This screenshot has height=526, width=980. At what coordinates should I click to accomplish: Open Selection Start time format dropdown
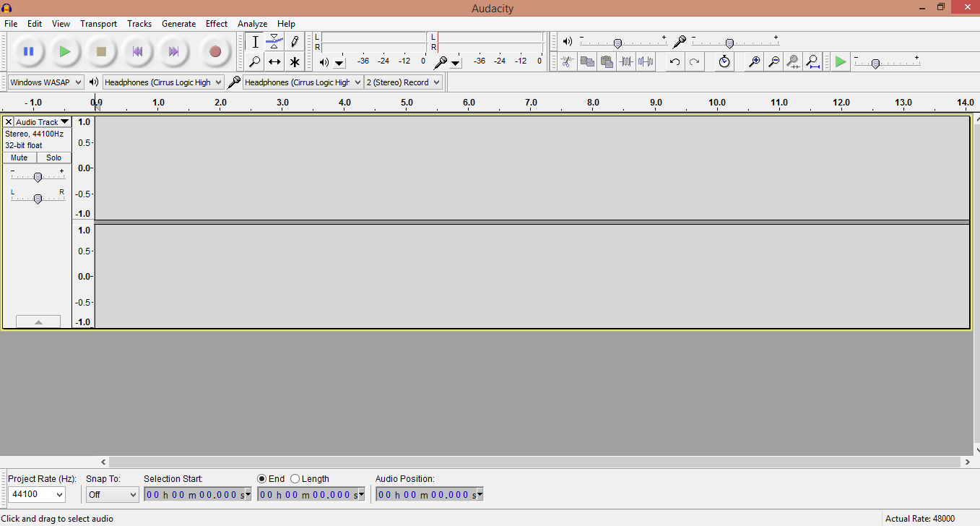click(x=248, y=495)
